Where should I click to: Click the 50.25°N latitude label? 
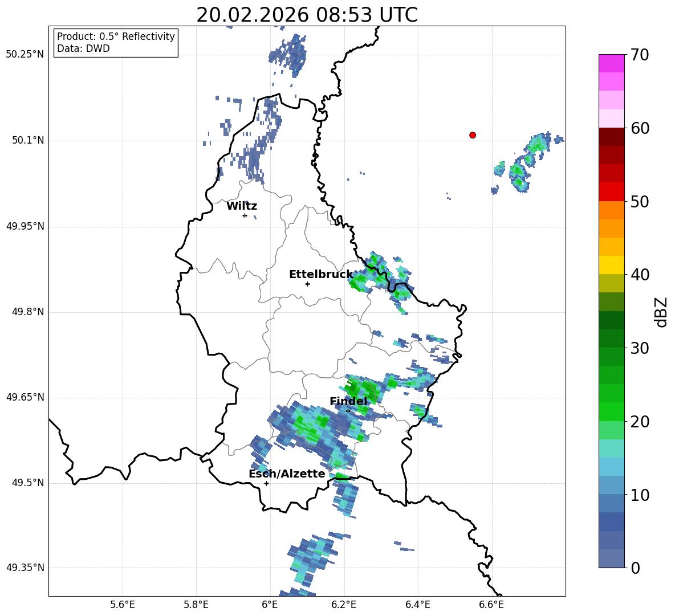coord(25,55)
